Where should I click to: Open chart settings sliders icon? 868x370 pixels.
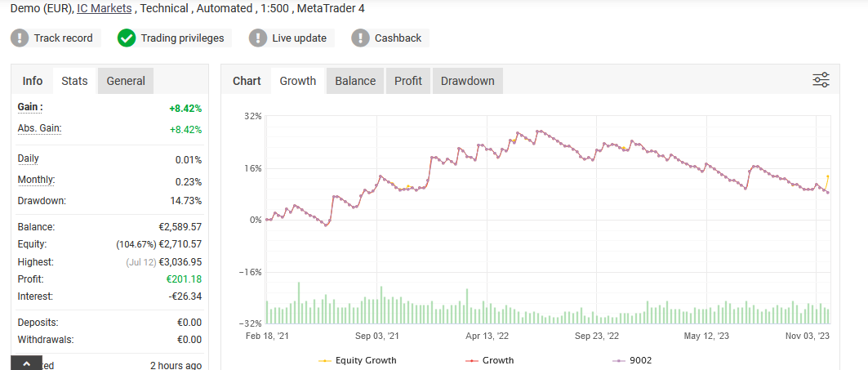(821, 80)
